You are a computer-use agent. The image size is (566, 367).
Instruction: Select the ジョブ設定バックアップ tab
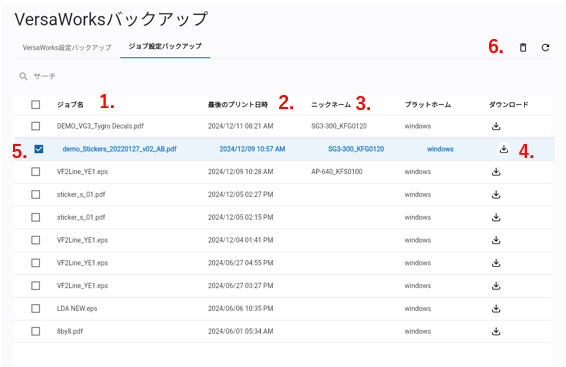tap(165, 47)
